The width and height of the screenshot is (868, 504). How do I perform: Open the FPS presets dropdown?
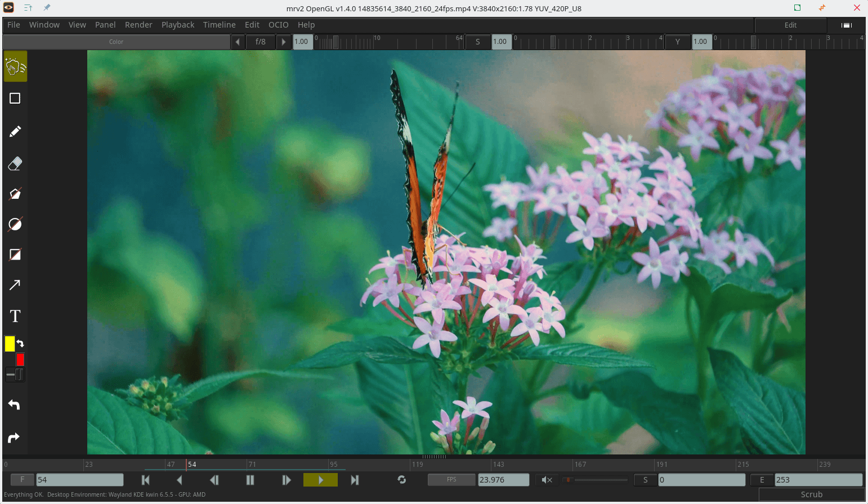[451, 480]
